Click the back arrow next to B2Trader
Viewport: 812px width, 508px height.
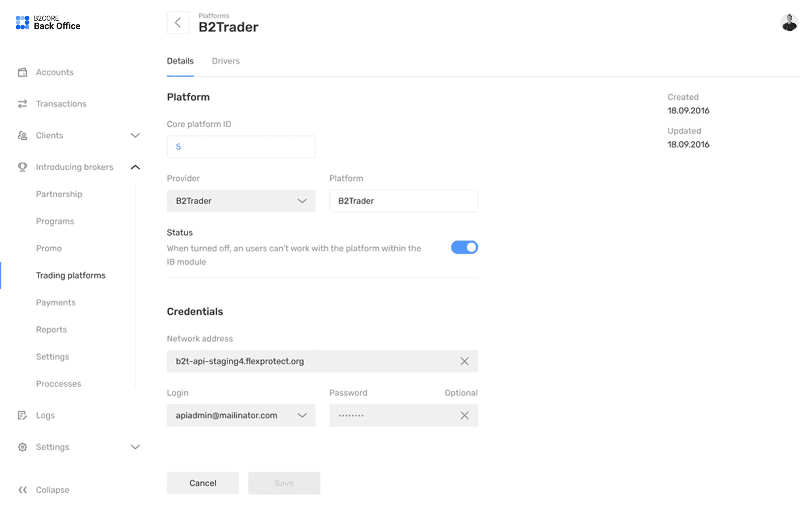(178, 23)
